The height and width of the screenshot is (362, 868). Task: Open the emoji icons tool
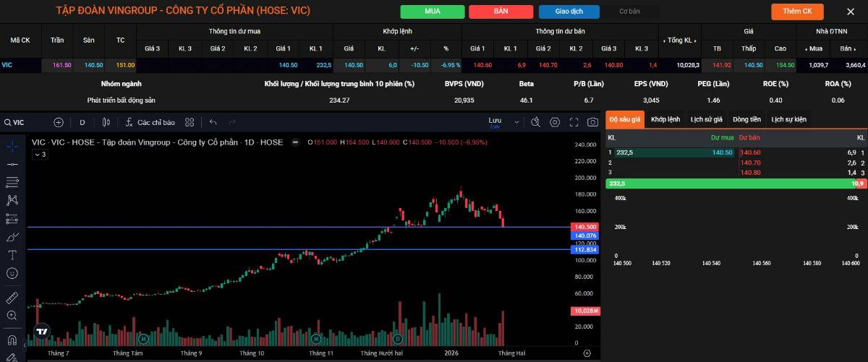[x=12, y=273]
